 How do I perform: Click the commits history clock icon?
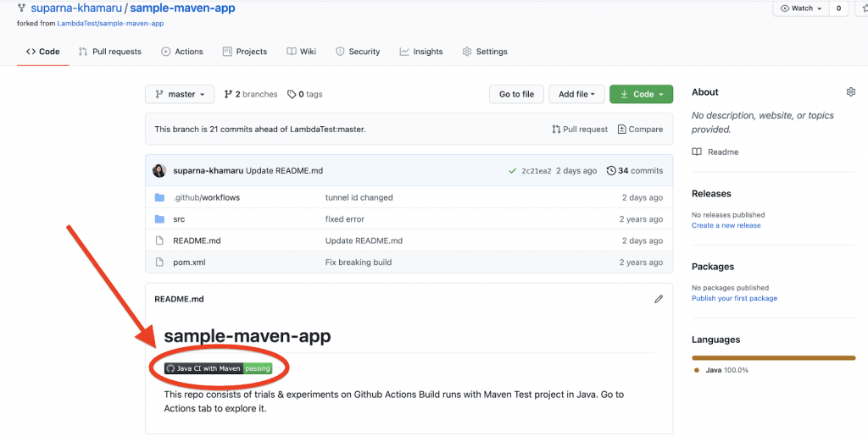click(611, 170)
